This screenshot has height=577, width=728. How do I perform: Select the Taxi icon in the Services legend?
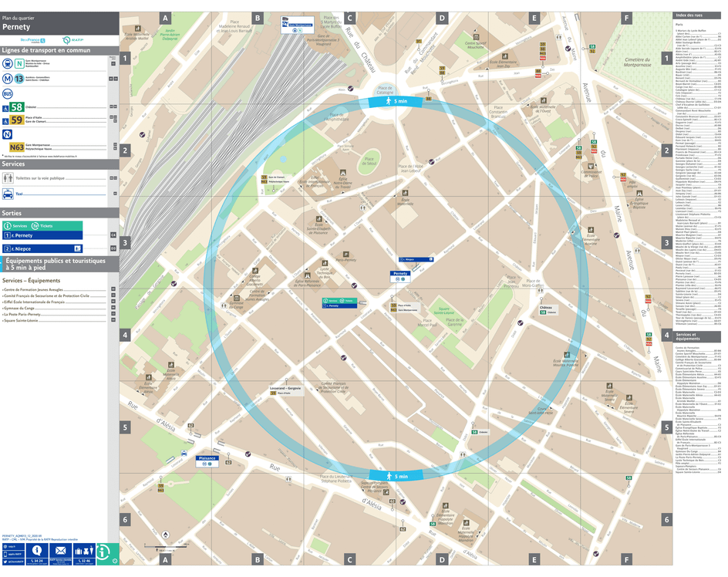tap(8, 194)
